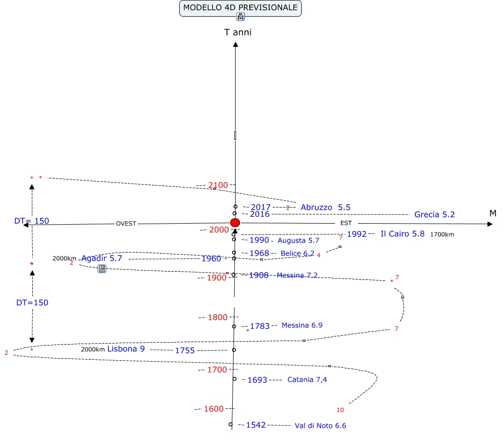Select the EST direction label
Viewport: 504px width, 440px height.
tap(346, 223)
